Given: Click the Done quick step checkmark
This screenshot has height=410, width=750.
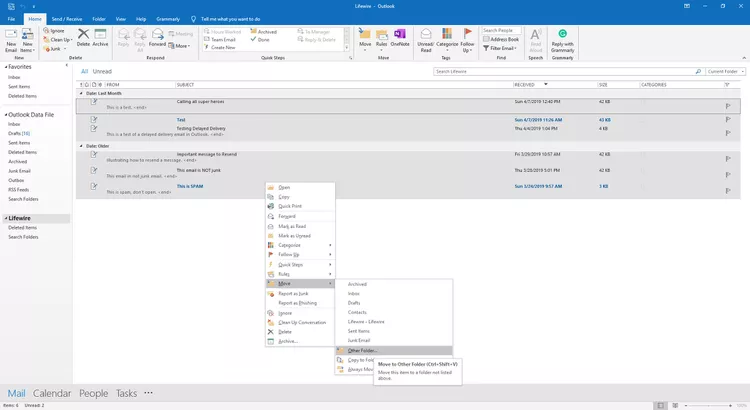Looking at the screenshot, I should (x=253, y=39).
